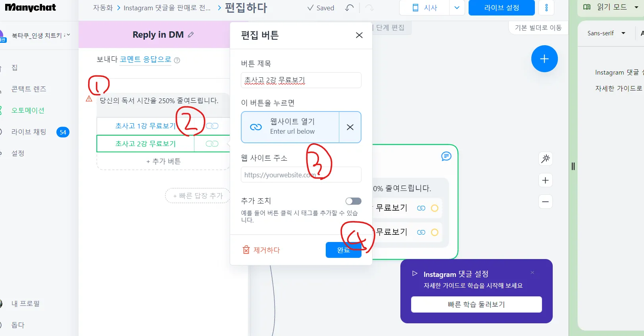Open 라이브 채팅 in the sidebar

point(29,132)
